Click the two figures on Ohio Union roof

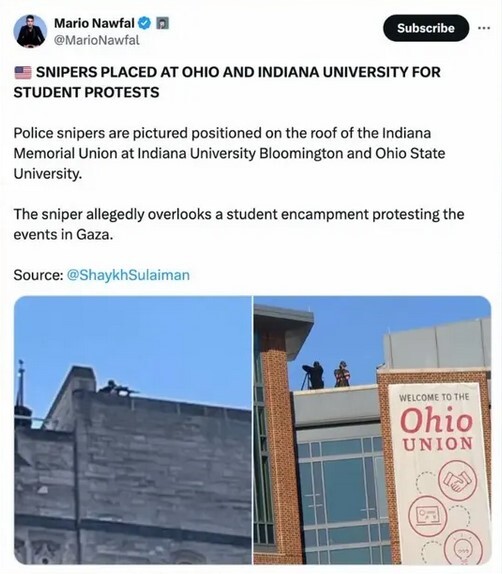(x=326, y=375)
